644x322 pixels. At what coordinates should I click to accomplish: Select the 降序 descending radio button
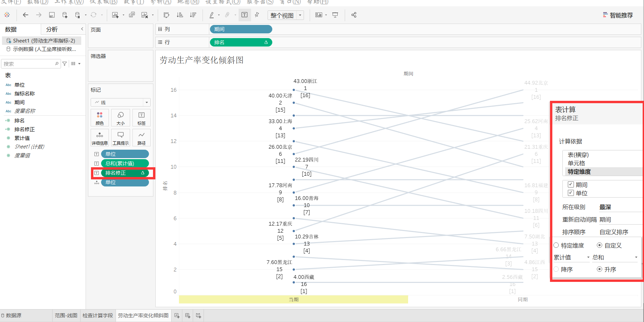556,269
